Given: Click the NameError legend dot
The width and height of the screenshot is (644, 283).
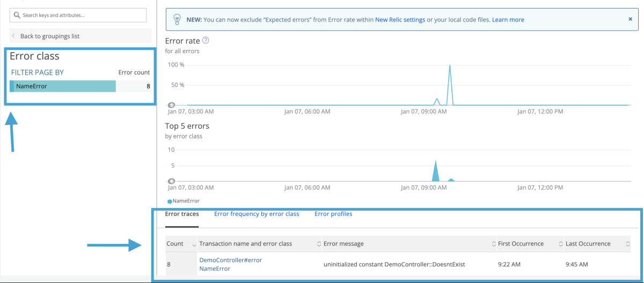Looking at the screenshot, I should (x=170, y=201).
